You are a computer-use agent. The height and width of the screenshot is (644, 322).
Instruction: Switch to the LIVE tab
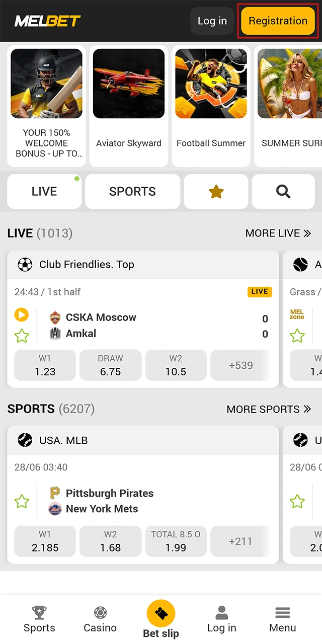[44, 191]
